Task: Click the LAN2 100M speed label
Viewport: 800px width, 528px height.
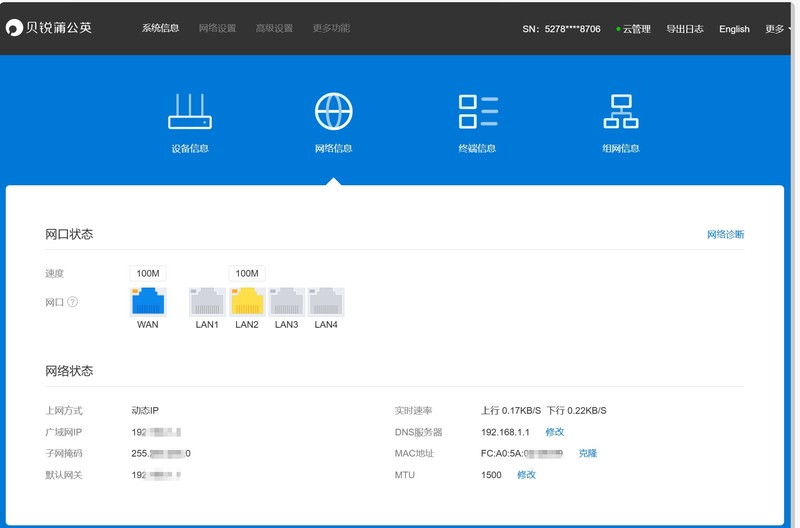Action: (x=247, y=273)
